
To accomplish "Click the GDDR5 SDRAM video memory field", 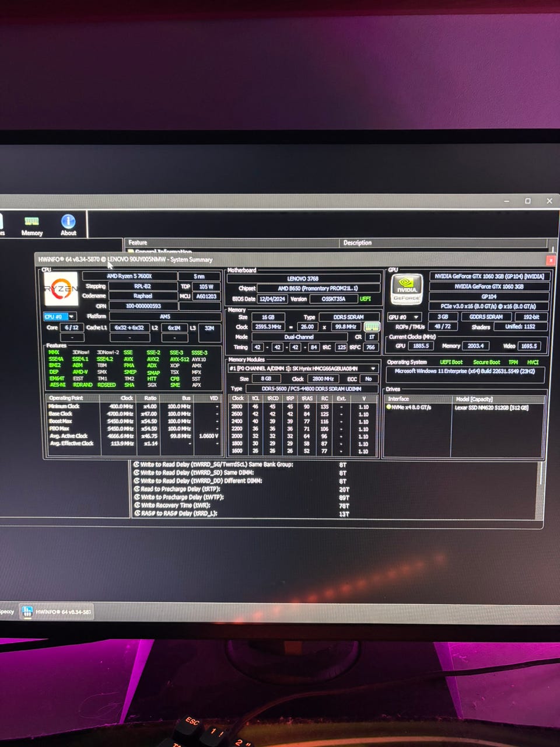I will coord(486,317).
